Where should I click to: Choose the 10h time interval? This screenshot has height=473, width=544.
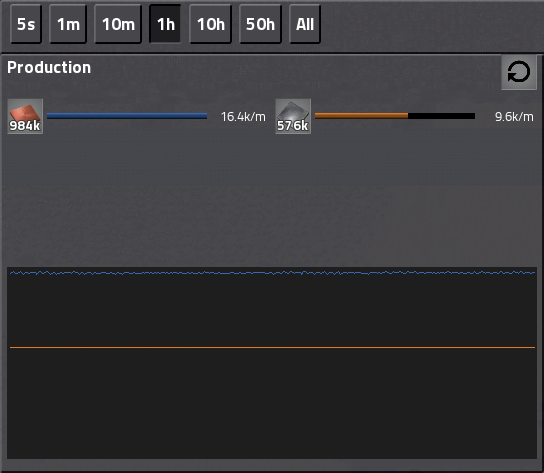[x=210, y=24]
